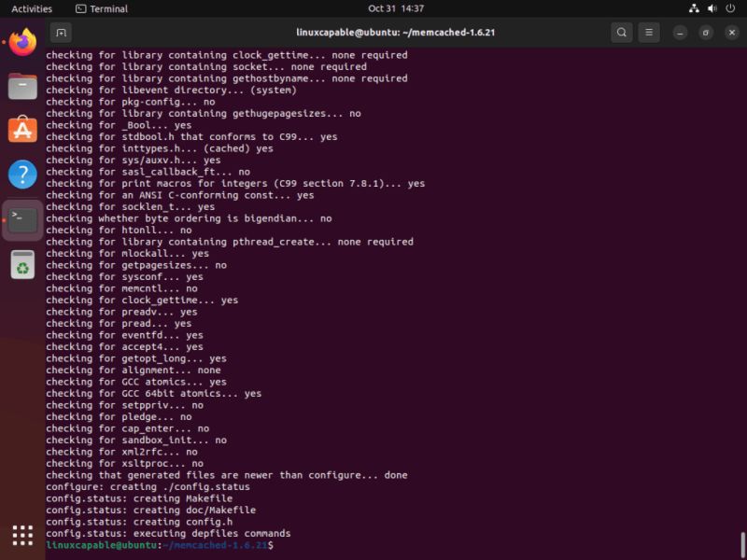Viewport: 747px width, 560px height.
Task: Open a new tab with terminal's new-tab icon
Action: tap(60, 32)
